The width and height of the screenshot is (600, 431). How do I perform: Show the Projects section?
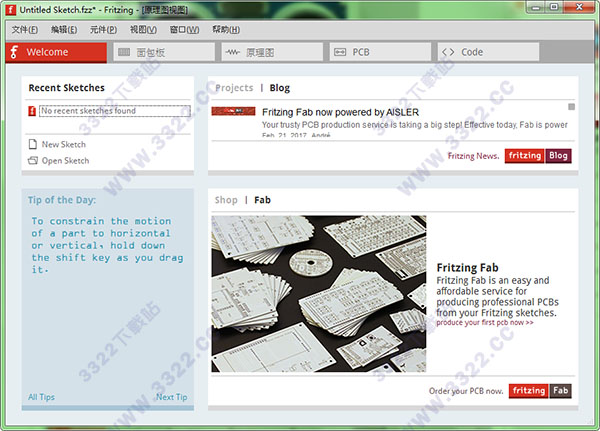pyautogui.click(x=234, y=88)
